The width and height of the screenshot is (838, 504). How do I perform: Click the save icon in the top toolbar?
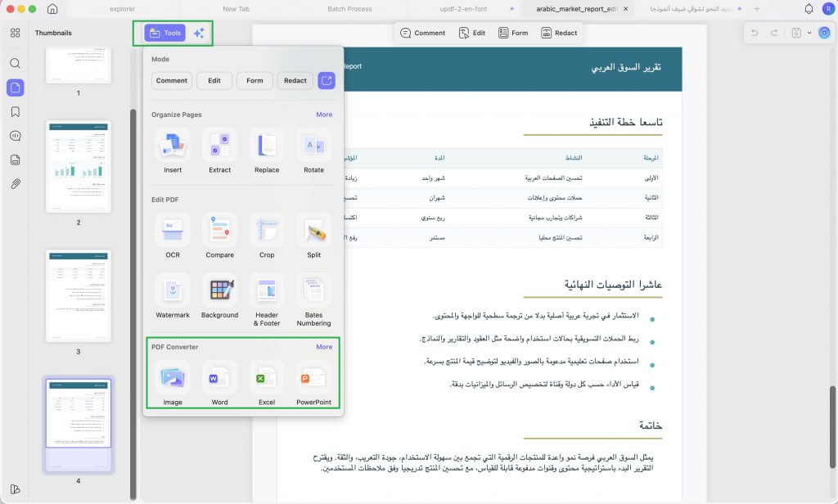click(796, 33)
